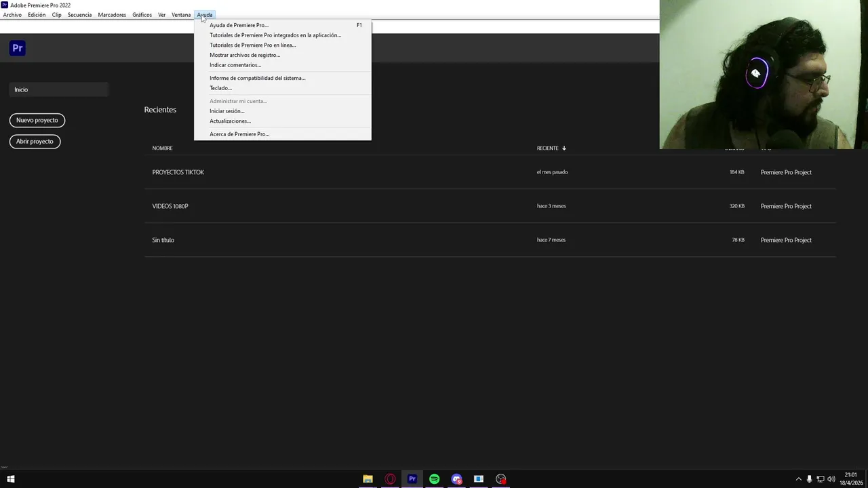Screen dimensions: 868x488
Task: Open Acerca de Premiere Pro
Action: pos(283,134)
